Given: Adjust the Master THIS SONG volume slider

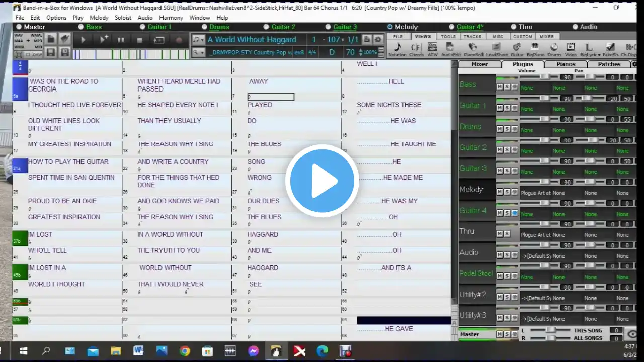Looking at the screenshot, I should [551, 330].
